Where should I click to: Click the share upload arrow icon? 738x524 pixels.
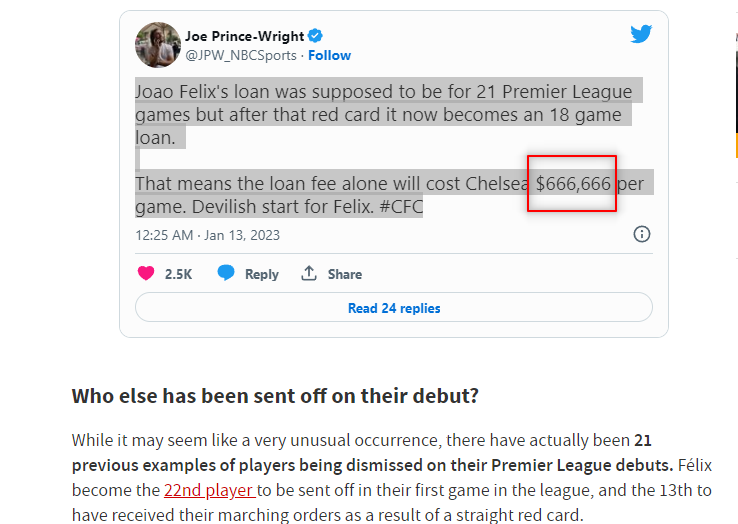(x=309, y=273)
